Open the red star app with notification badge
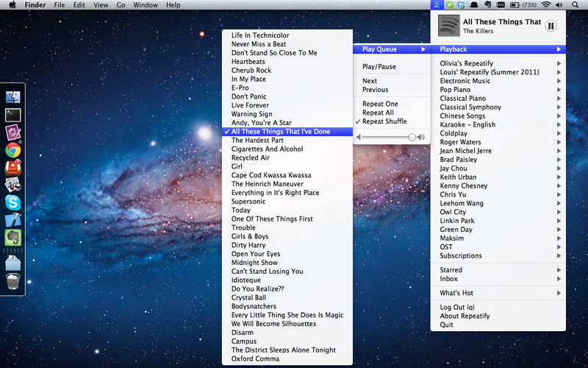 click(x=12, y=168)
